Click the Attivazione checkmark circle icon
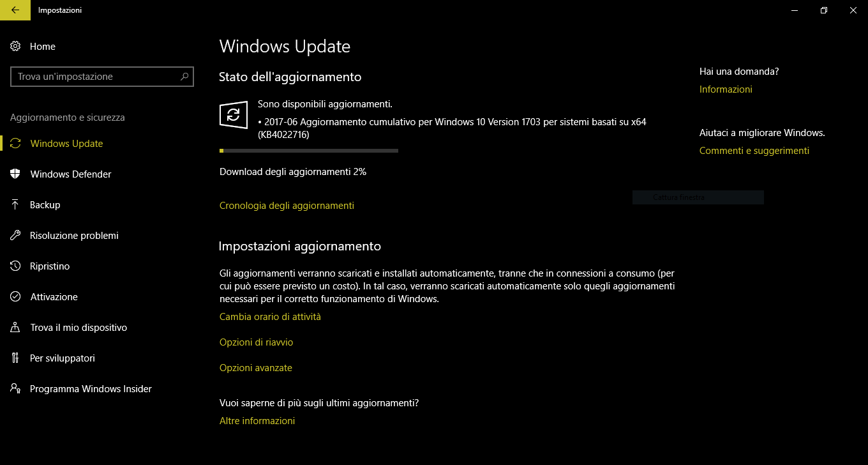 (x=16, y=297)
